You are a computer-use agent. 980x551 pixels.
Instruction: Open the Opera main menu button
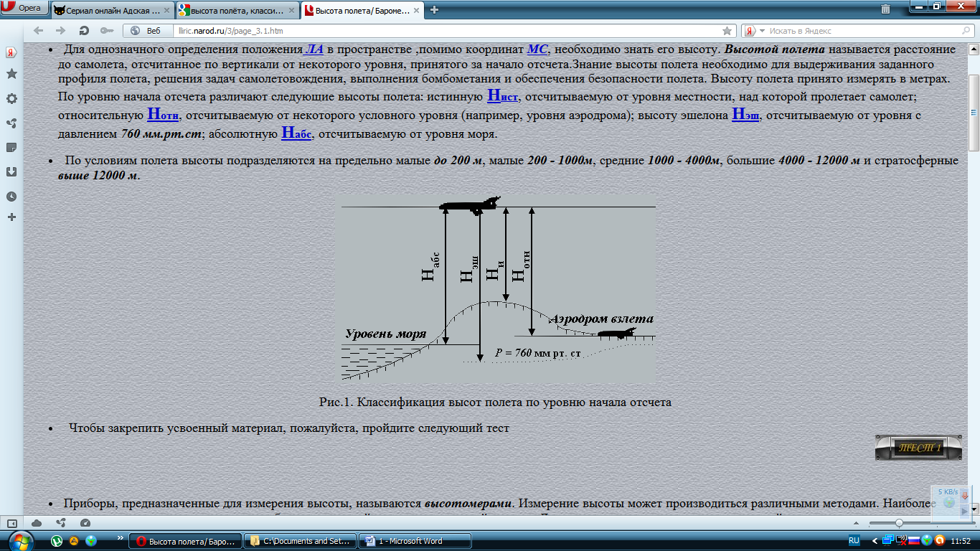[x=25, y=9]
